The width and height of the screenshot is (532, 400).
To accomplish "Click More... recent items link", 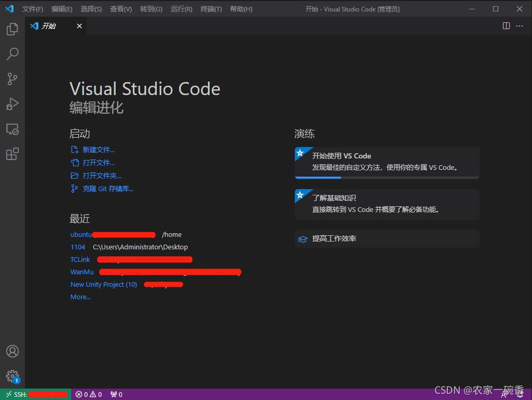I will click(80, 297).
